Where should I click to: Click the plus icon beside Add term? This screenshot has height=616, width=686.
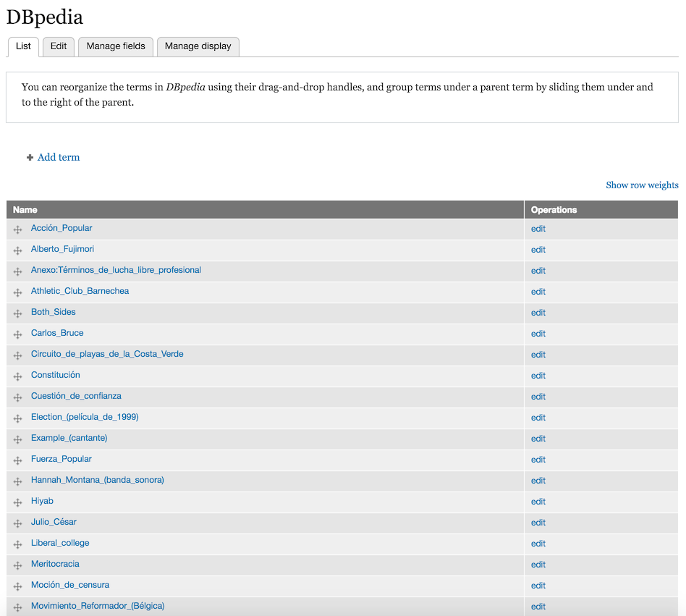pyautogui.click(x=30, y=157)
